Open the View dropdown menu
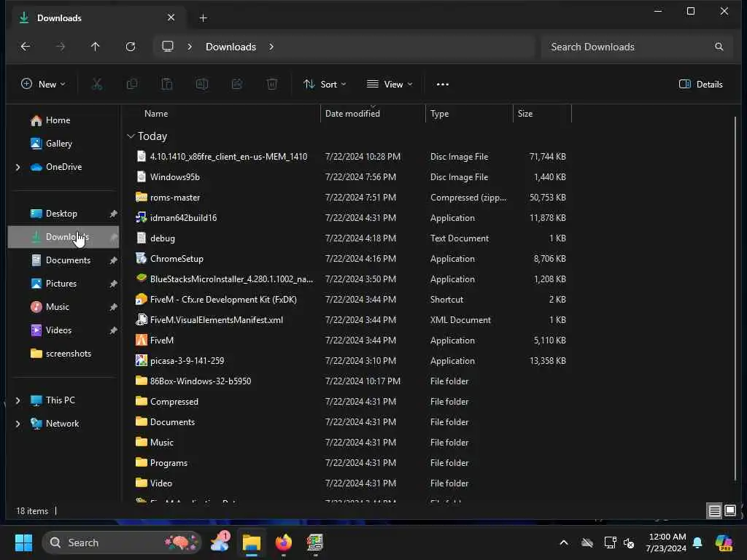Screen dimensions: 747x560 390,85
